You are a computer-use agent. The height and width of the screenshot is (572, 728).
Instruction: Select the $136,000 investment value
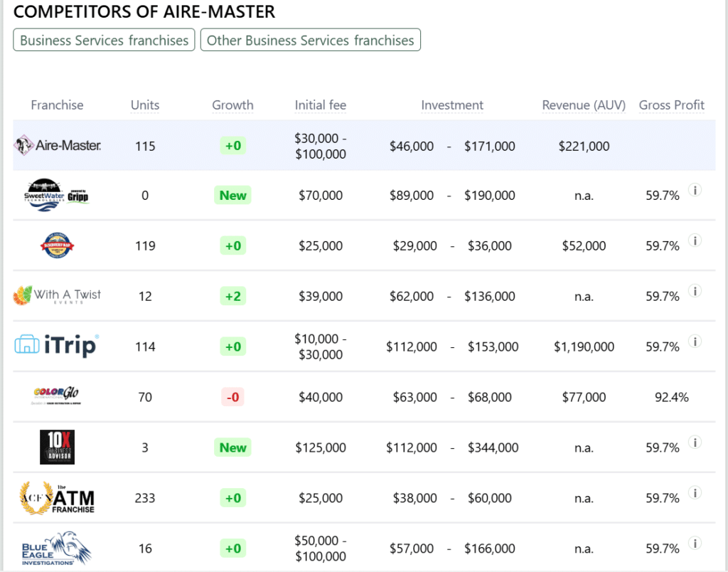(x=489, y=296)
